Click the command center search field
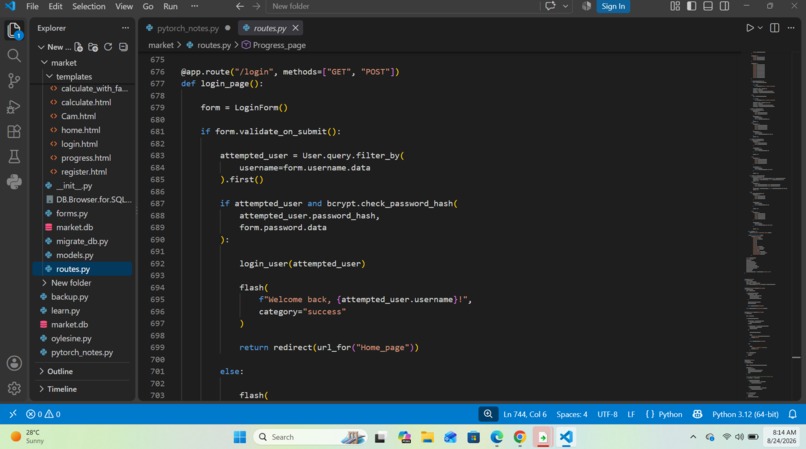The height and width of the screenshot is (449, 806). point(402,6)
